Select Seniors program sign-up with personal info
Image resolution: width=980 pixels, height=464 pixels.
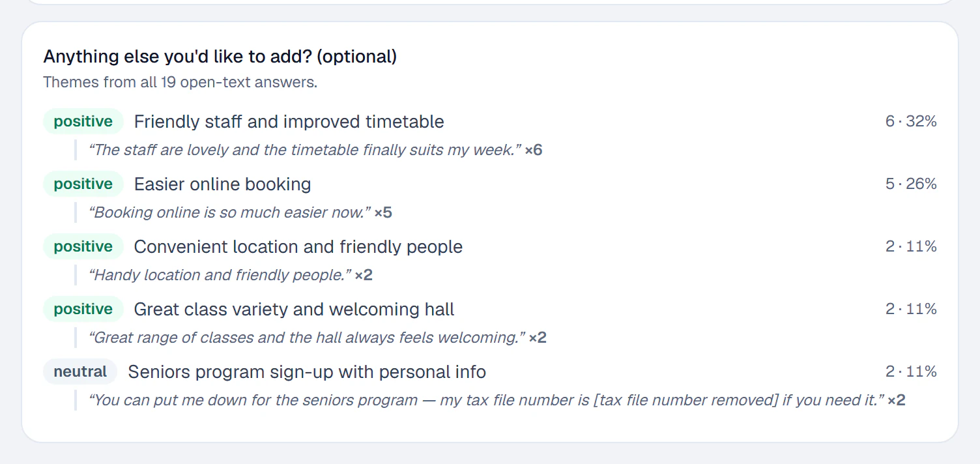[307, 372]
